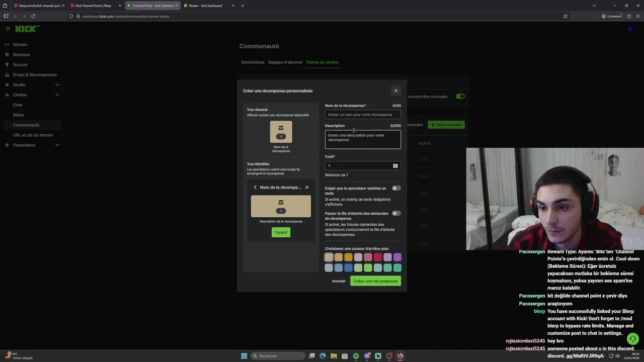Screen dimensions: 644x362
Task: Close the Channel Points Kick Dashboard tab
Action: point(177,6)
